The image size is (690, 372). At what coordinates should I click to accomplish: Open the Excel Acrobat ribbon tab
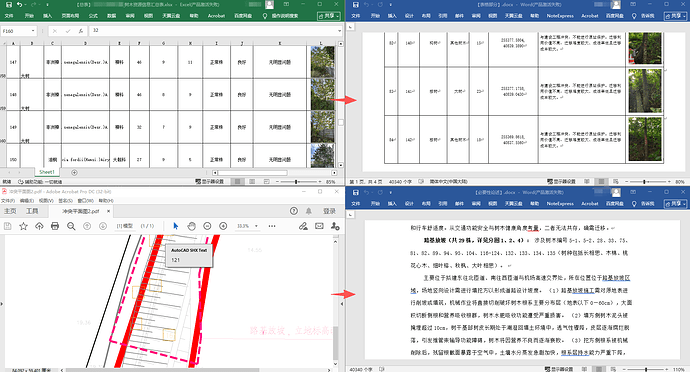coord(216,16)
